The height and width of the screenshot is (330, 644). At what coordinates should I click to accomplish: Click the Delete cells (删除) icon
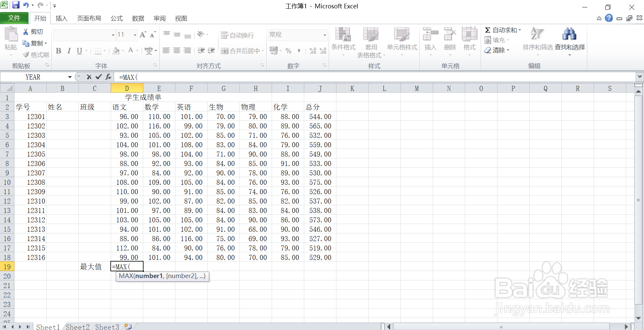tap(450, 34)
